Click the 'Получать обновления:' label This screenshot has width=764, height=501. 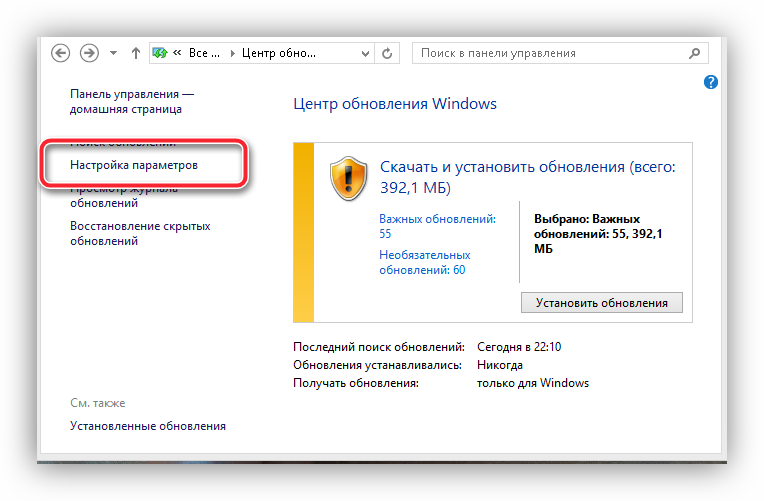(x=356, y=383)
